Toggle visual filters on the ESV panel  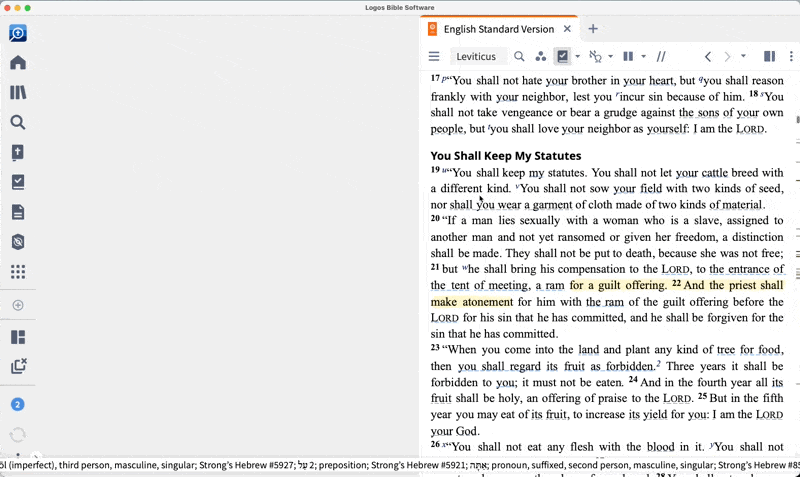pyautogui.click(x=562, y=56)
